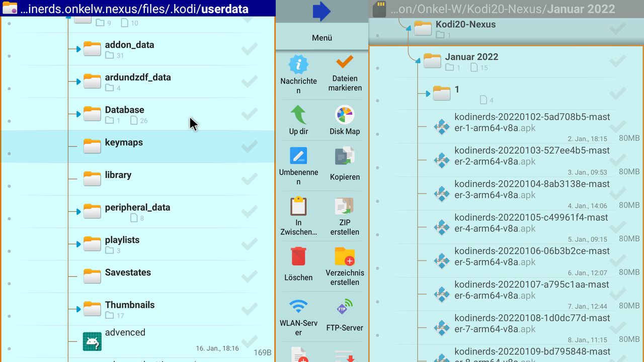The height and width of the screenshot is (362, 644).
Task: Collapse the Januar 2022 folder arrow
Action: (x=418, y=60)
